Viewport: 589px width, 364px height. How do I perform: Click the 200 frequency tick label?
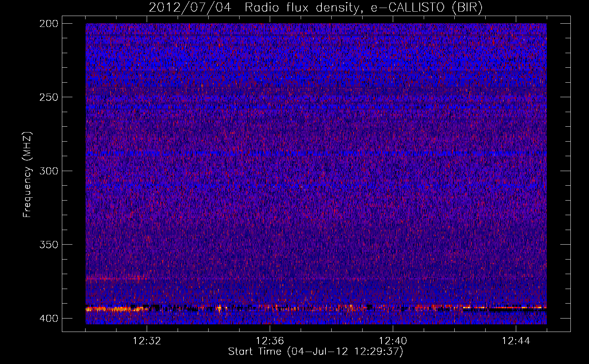pyautogui.click(x=48, y=24)
